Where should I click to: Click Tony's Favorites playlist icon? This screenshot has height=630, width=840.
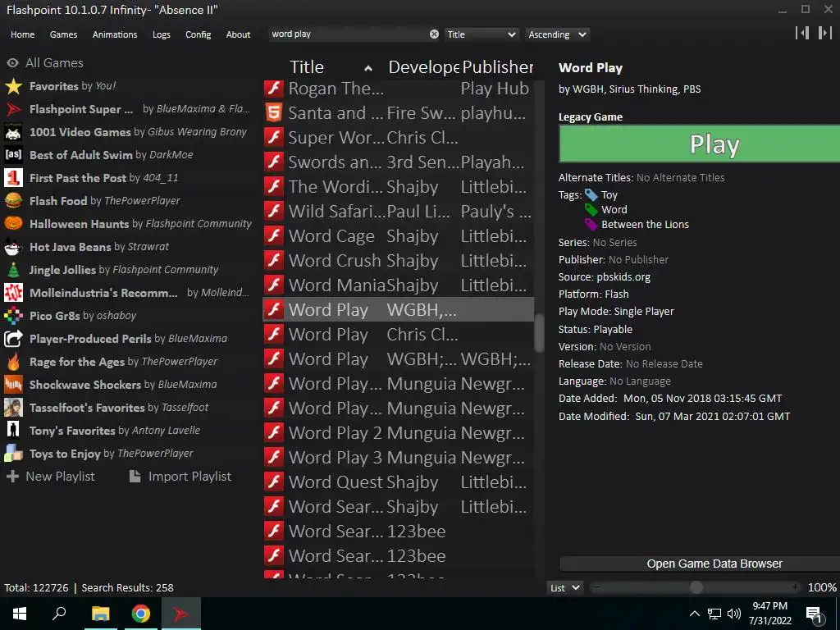13,430
